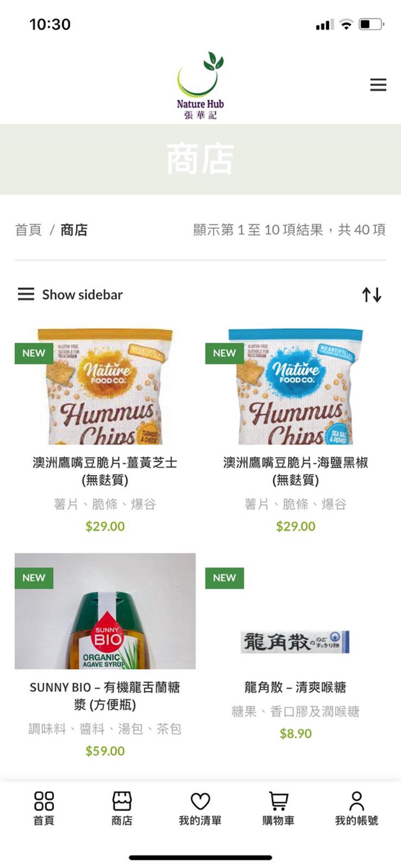Image resolution: width=401 pixels, height=868 pixels.
Task: Open 澳洲鷹嘴豆脆片-薑黃芝士 product title
Action: (105, 471)
